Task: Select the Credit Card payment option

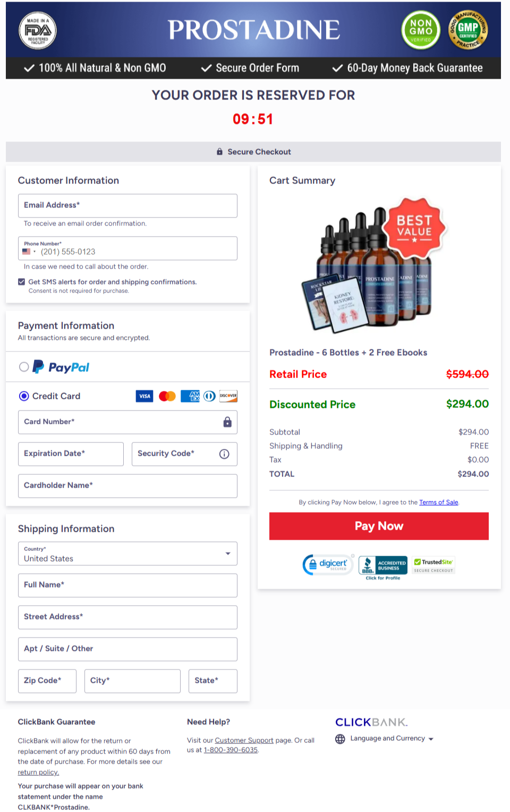Action: tap(23, 396)
